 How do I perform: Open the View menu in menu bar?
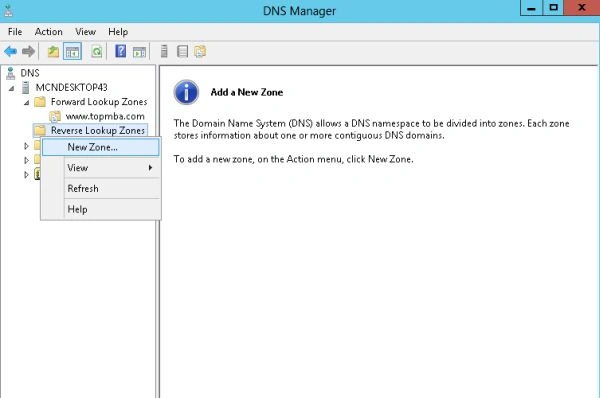85,32
